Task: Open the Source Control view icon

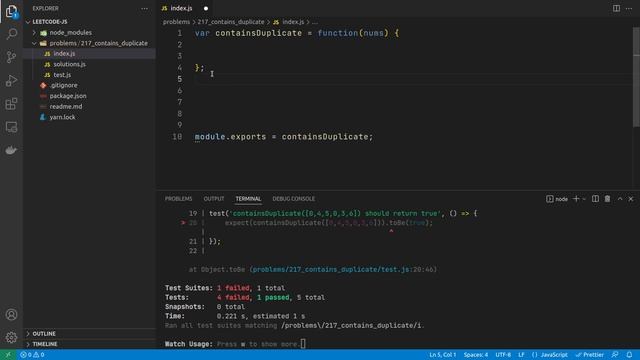Action: pos(11,57)
